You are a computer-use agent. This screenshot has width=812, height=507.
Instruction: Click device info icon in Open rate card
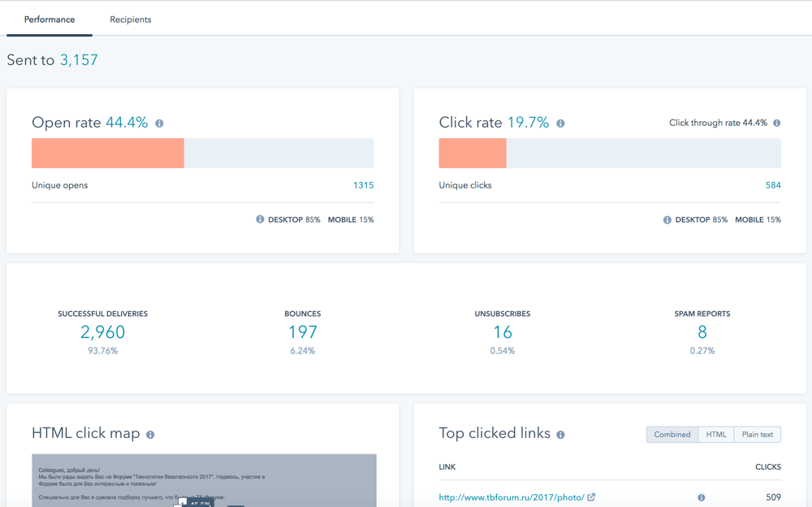(x=260, y=219)
